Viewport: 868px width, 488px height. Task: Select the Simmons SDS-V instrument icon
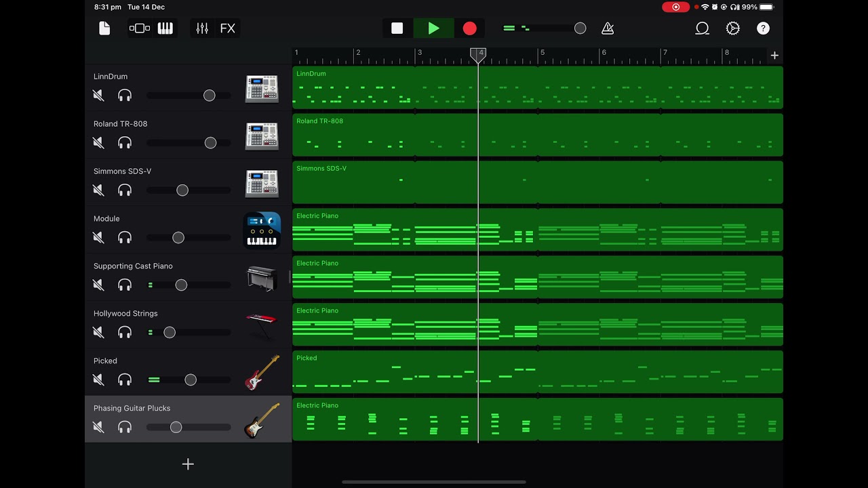click(262, 183)
